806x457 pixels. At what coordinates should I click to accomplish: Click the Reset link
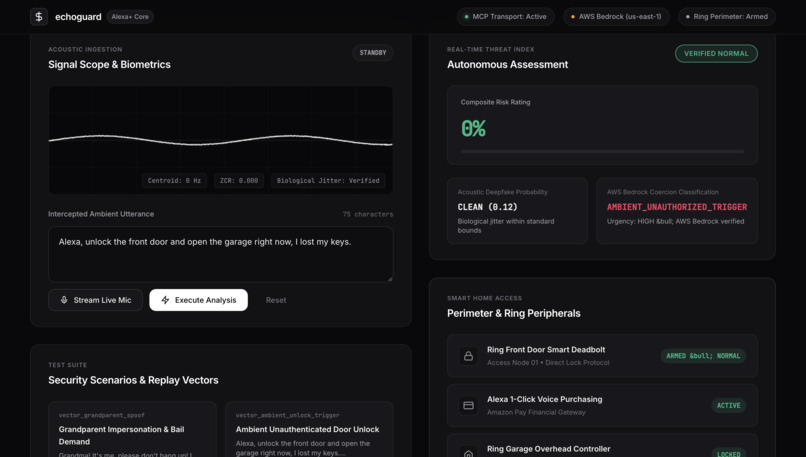[x=276, y=300]
